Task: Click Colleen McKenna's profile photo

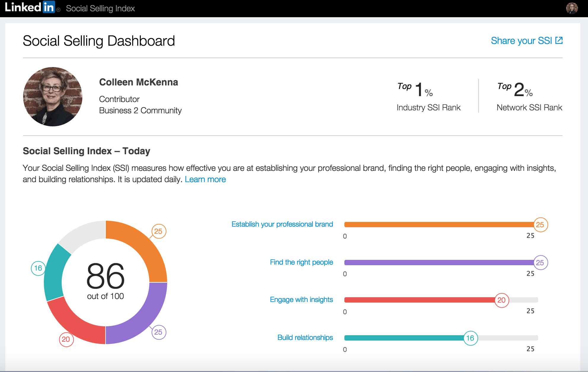Action: tap(53, 97)
